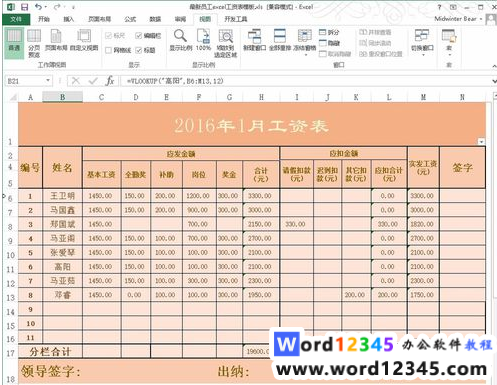Click the Select All corner triangle
Image resolution: width=497 pixels, height=385 pixels.
click(x=13, y=97)
